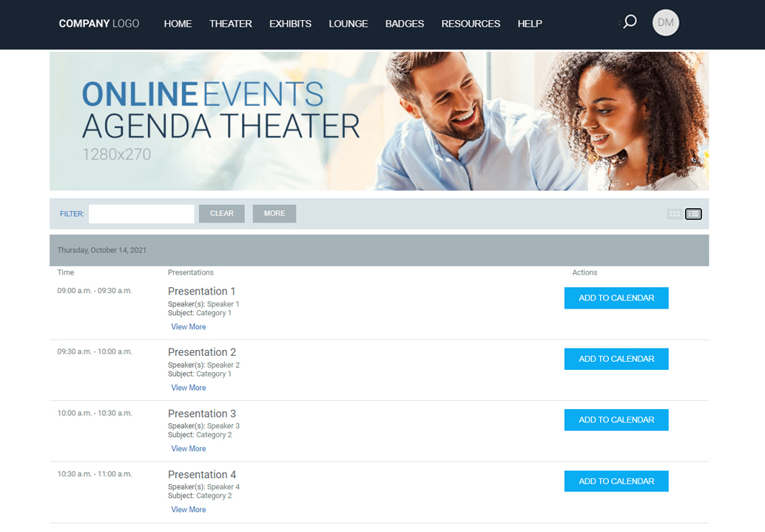765x532 pixels.
Task: Click the 09:00 a.m. - 09:30 a.m. time
Action: pyautogui.click(x=95, y=290)
